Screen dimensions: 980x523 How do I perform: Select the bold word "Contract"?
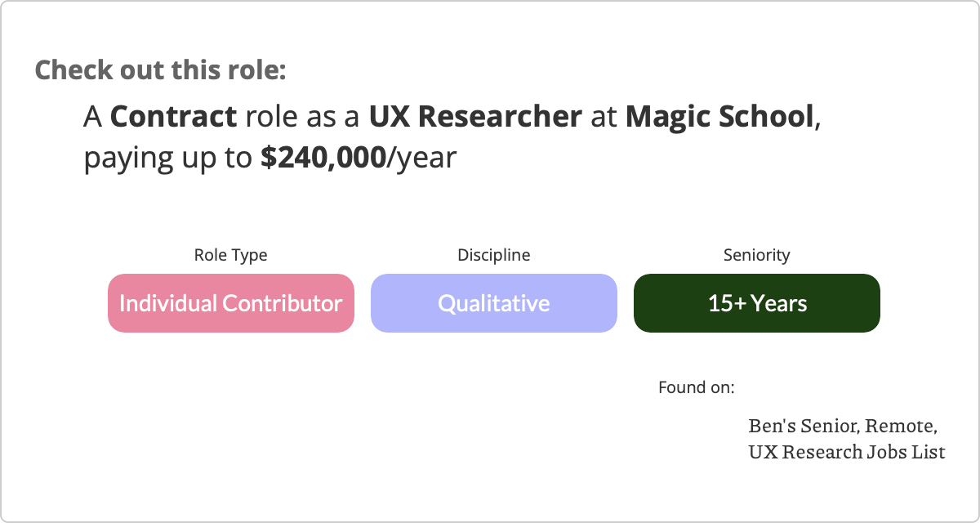pos(173,117)
